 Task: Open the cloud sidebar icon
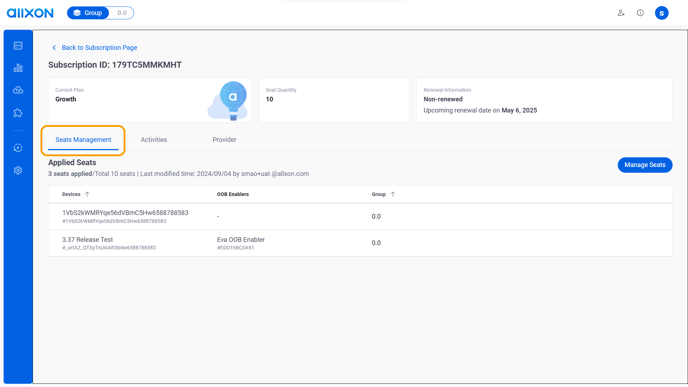[x=18, y=90]
